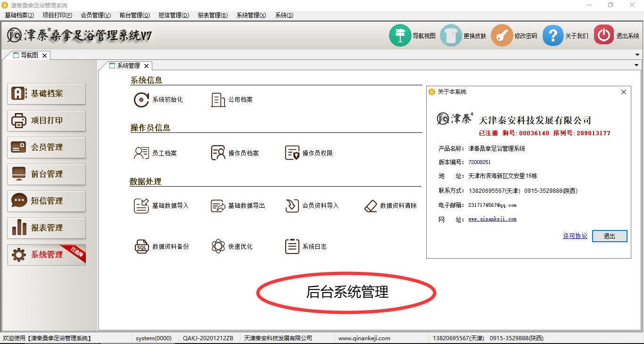Click the 数据资料清除 eraser icon
Screen dimensions: 644x344
pyautogui.click(x=371, y=206)
